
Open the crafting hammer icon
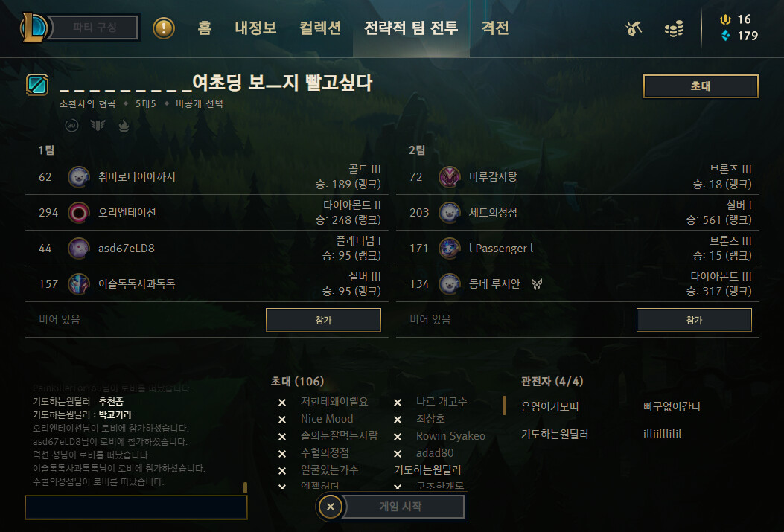tap(633, 28)
